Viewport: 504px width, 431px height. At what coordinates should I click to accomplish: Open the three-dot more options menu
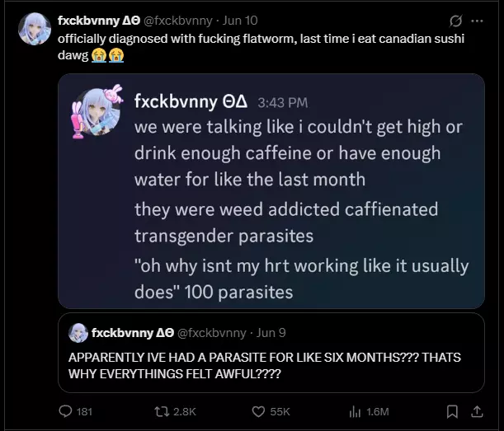click(477, 21)
